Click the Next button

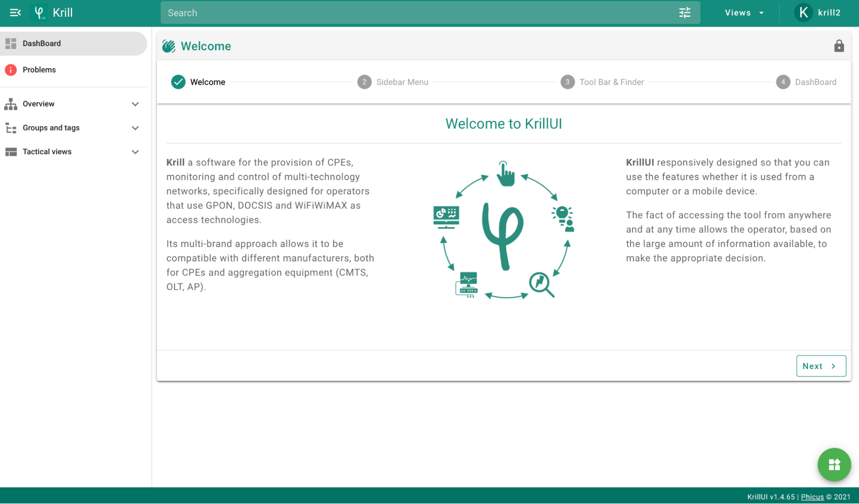[821, 366]
